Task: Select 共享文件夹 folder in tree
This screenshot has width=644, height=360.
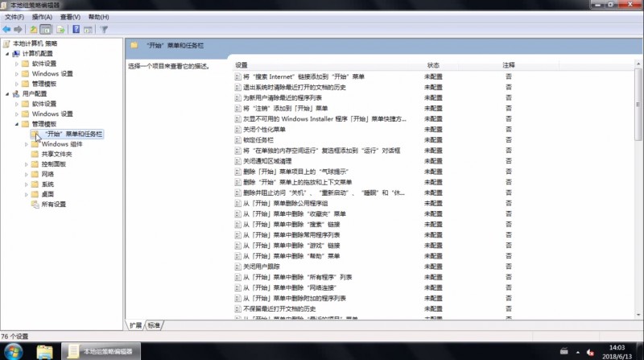Action: tap(56, 154)
